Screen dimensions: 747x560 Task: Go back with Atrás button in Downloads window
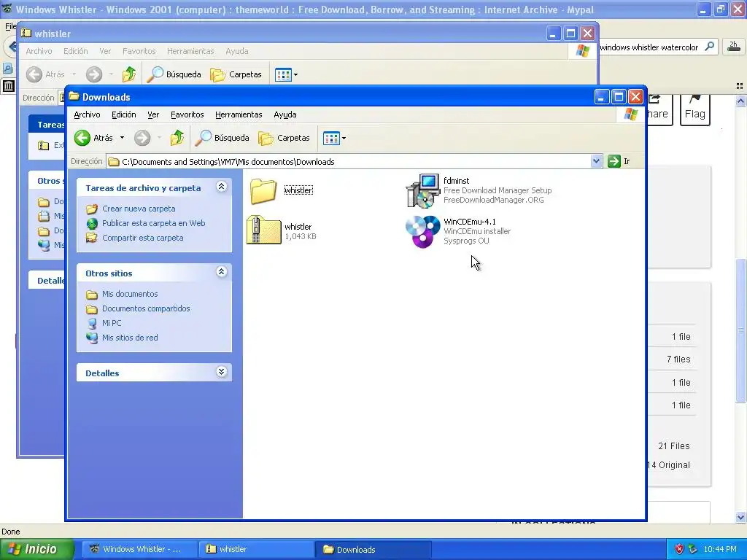94,138
